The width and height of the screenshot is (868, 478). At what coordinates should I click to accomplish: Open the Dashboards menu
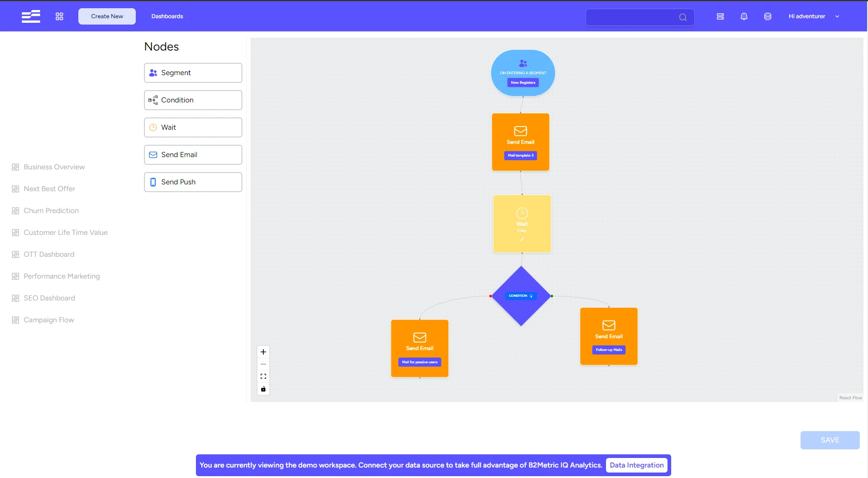pyautogui.click(x=167, y=16)
